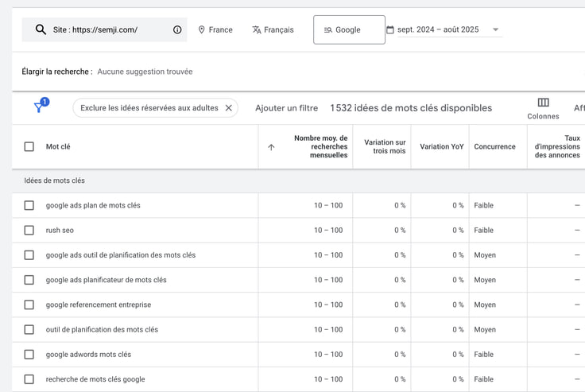Image resolution: width=585 pixels, height=392 pixels.
Task: Click Aucune suggestion trouvée text
Action: point(145,72)
